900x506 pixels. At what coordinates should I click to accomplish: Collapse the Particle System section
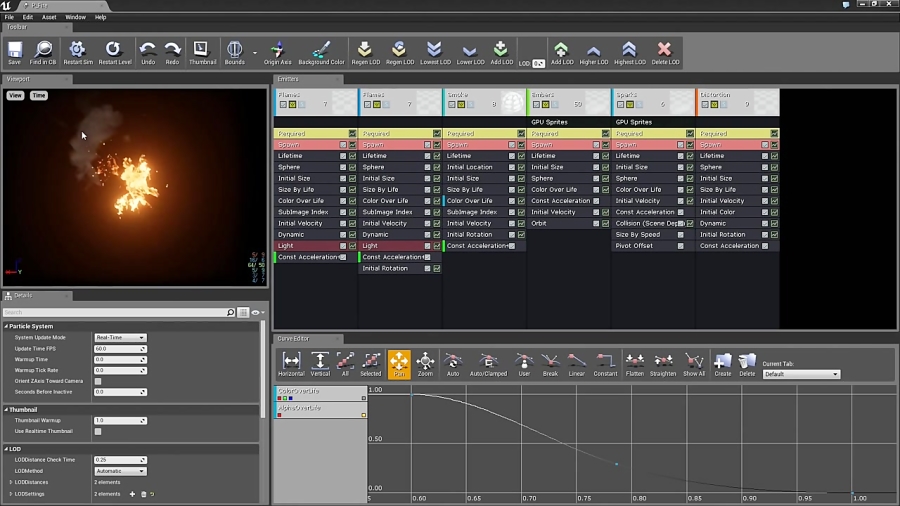[x=6, y=326]
